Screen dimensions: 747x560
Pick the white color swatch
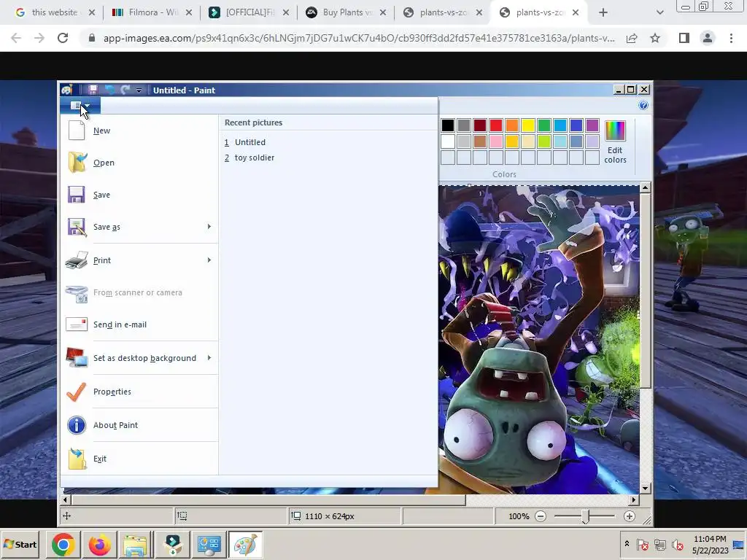pos(448,141)
